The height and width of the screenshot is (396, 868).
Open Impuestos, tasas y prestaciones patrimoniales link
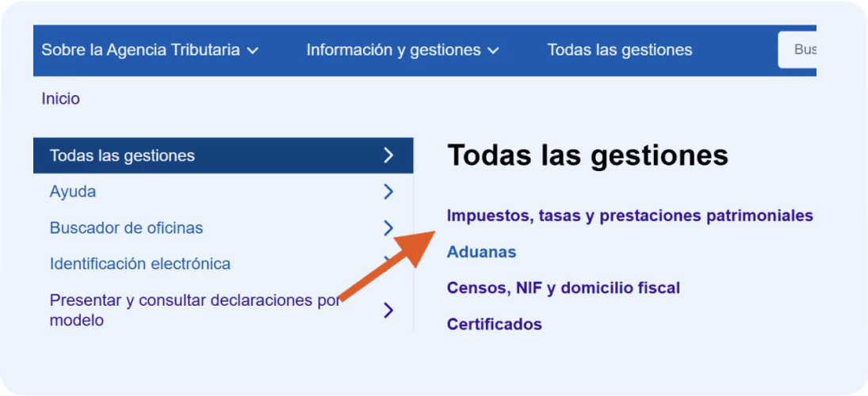click(630, 215)
